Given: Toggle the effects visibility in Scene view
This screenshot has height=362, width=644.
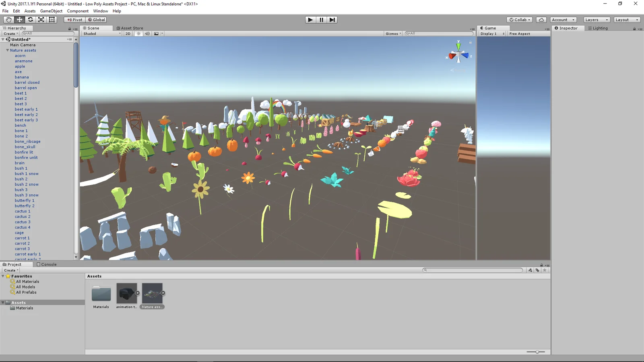Looking at the screenshot, I should [157, 33].
